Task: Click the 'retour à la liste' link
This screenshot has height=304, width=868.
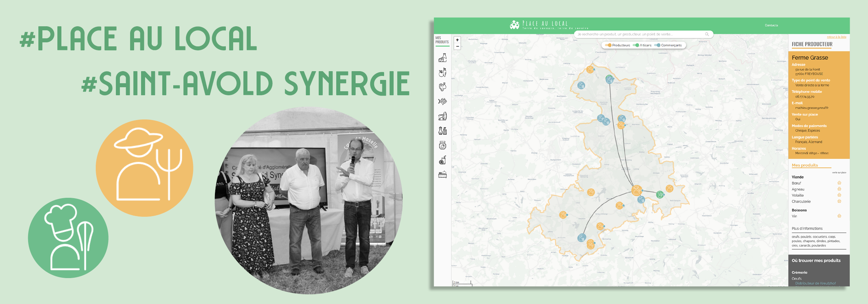Action: tap(837, 37)
